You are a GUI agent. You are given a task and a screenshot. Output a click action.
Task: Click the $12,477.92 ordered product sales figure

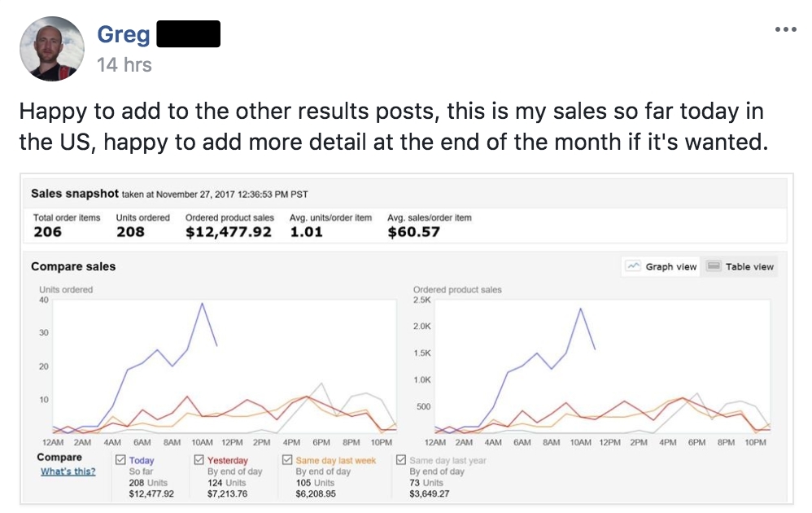tap(228, 231)
